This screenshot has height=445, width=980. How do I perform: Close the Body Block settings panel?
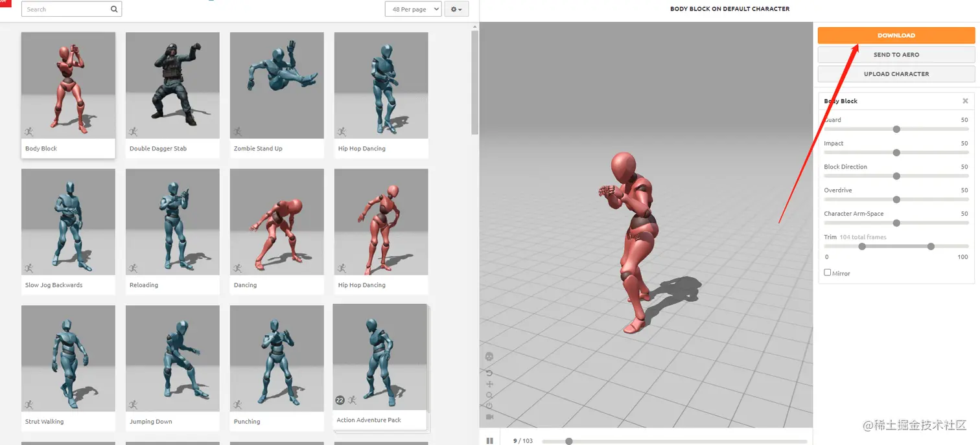point(965,101)
